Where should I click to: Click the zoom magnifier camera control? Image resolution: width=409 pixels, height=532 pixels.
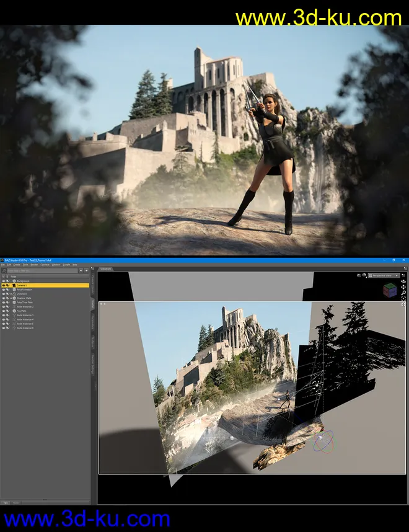click(403, 294)
